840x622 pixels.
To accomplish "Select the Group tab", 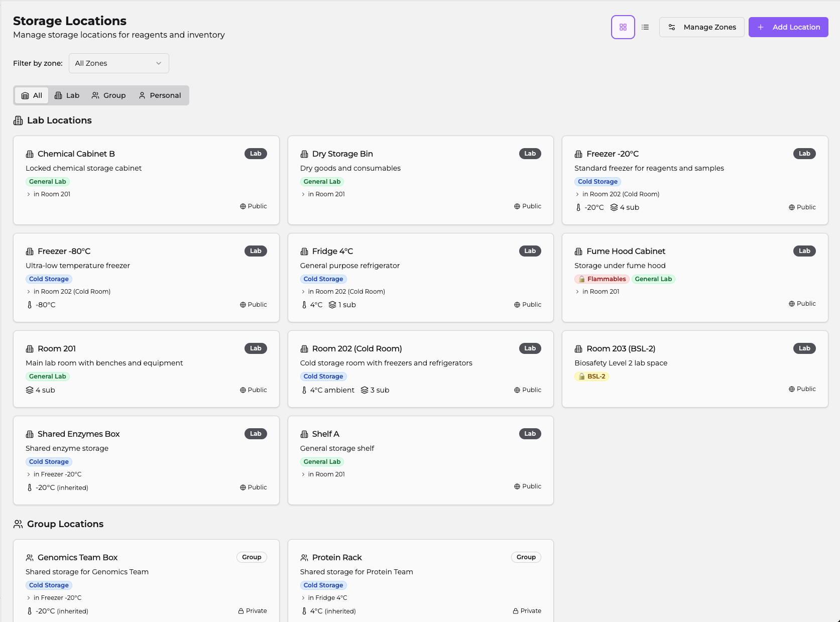I will (108, 95).
